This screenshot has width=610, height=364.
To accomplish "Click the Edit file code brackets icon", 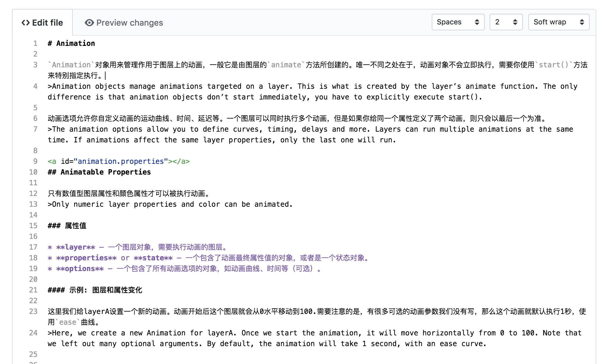I will point(26,23).
